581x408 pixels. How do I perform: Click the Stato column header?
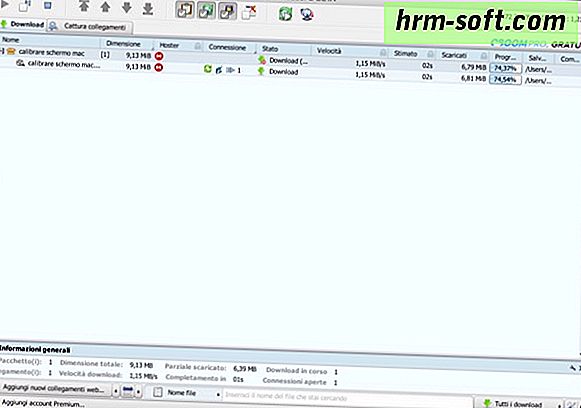(284, 49)
